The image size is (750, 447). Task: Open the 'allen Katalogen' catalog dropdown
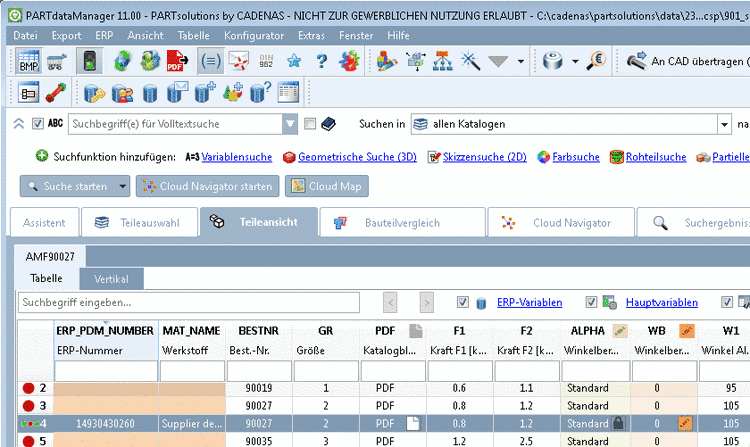pos(725,124)
